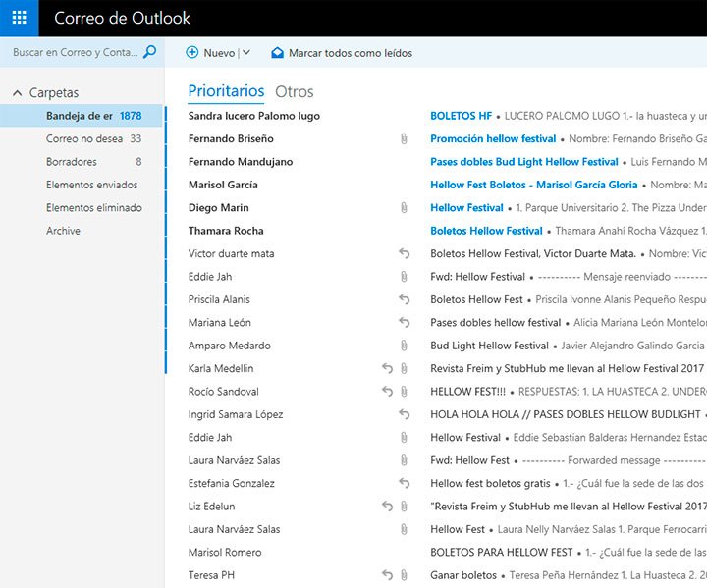
Task: Select the Prioritarios tab
Action: (x=226, y=91)
